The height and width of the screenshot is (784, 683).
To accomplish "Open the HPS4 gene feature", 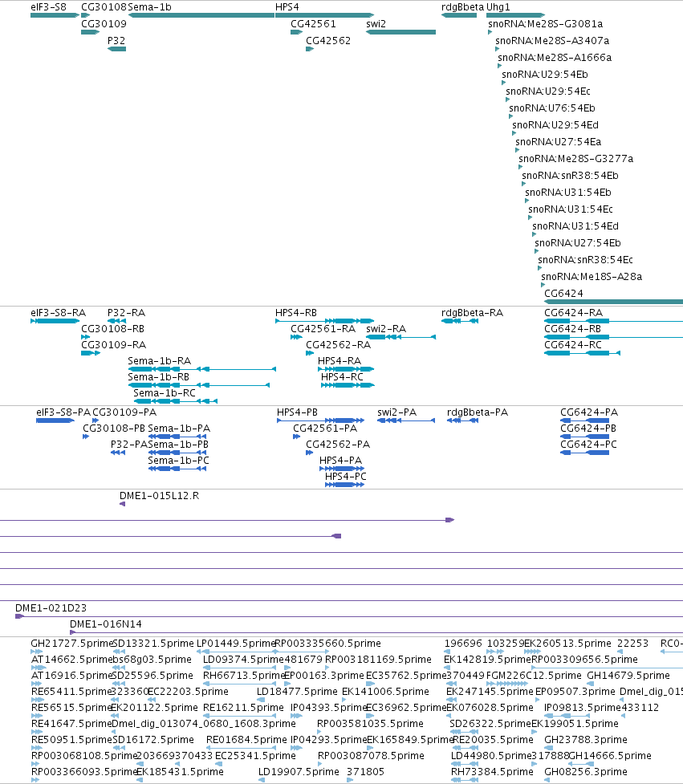I will [324, 15].
